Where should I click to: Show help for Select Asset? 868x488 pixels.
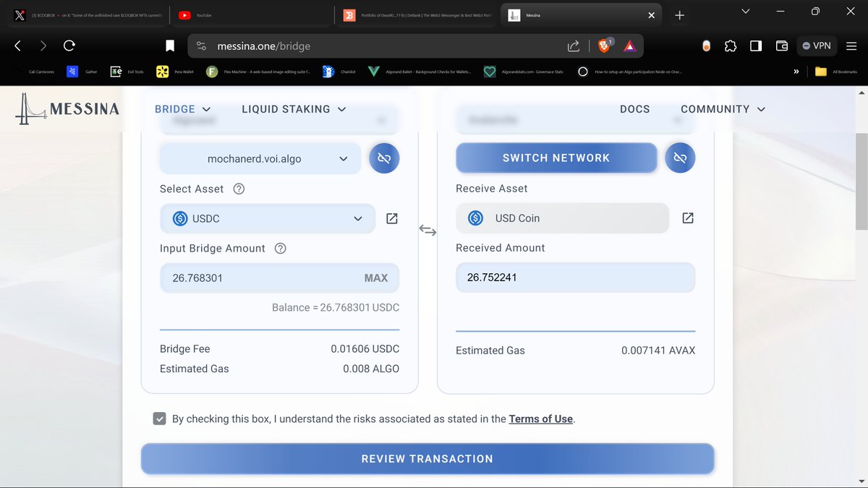(239, 189)
